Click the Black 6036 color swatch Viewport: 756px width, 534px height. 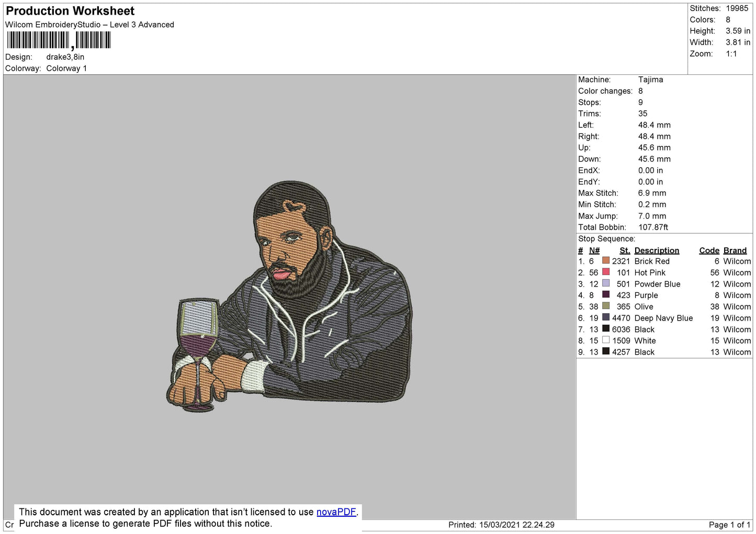click(606, 329)
